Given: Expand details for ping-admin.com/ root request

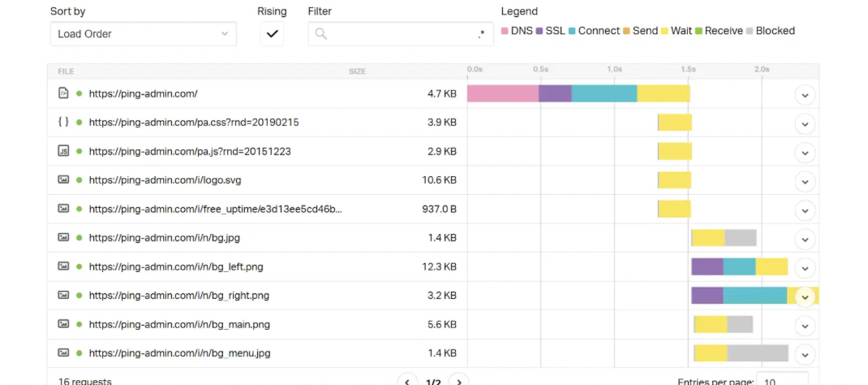Looking at the screenshot, I should coord(805,95).
